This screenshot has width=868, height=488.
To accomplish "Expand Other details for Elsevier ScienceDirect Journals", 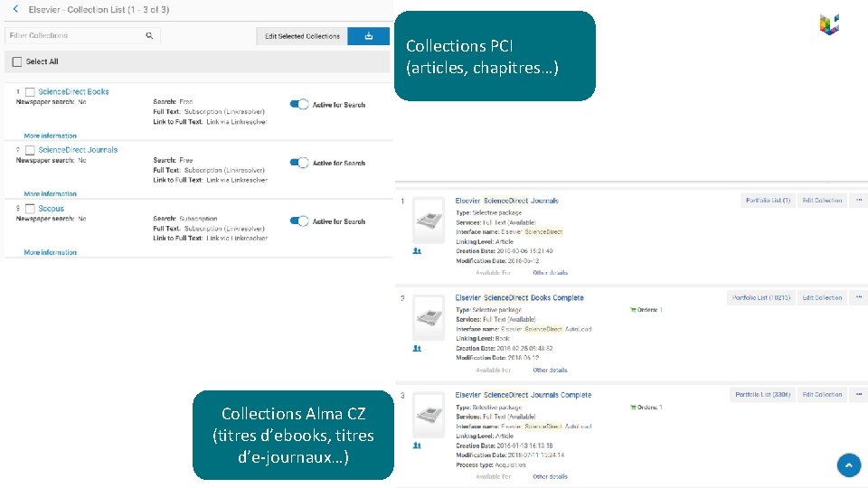I will pos(550,273).
